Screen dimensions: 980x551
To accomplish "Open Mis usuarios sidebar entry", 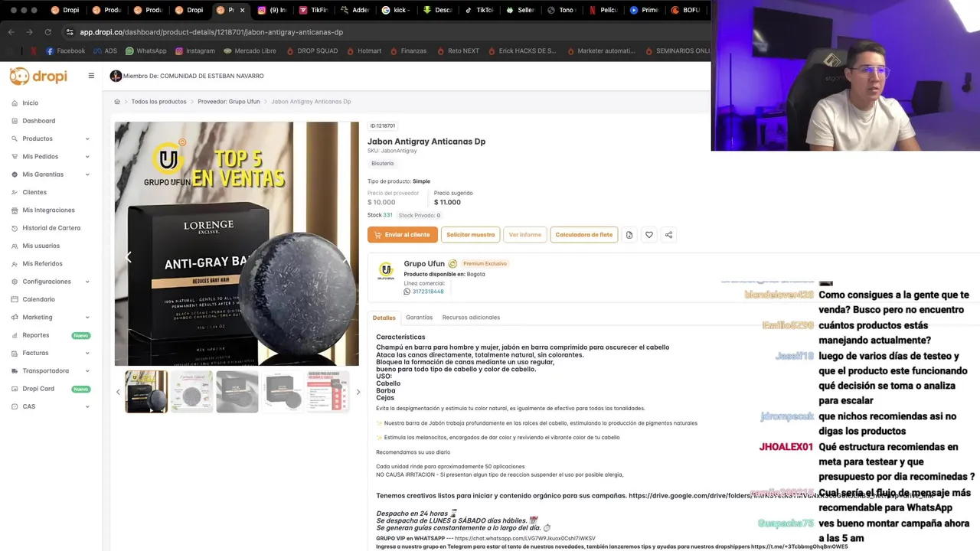I will (41, 246).
